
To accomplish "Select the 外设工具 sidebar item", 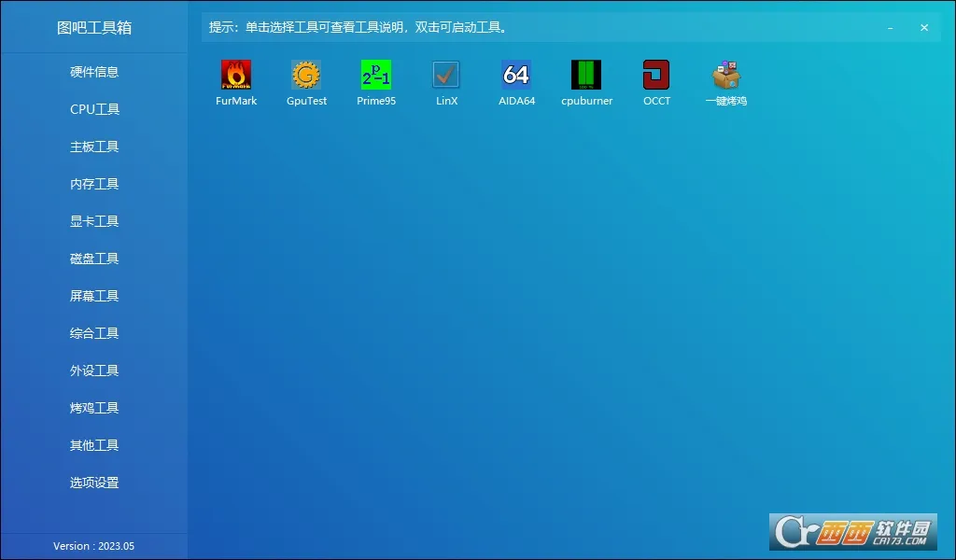I will click(94, 371).
